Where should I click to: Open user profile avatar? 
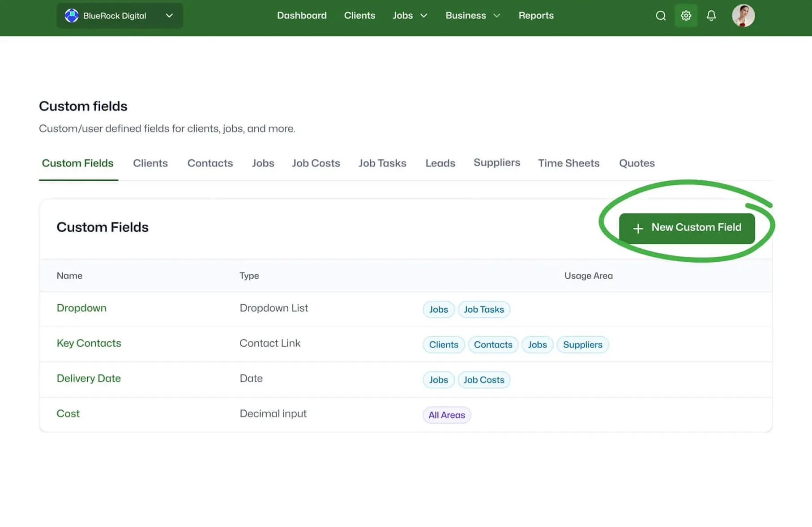[x=743, y=16]
